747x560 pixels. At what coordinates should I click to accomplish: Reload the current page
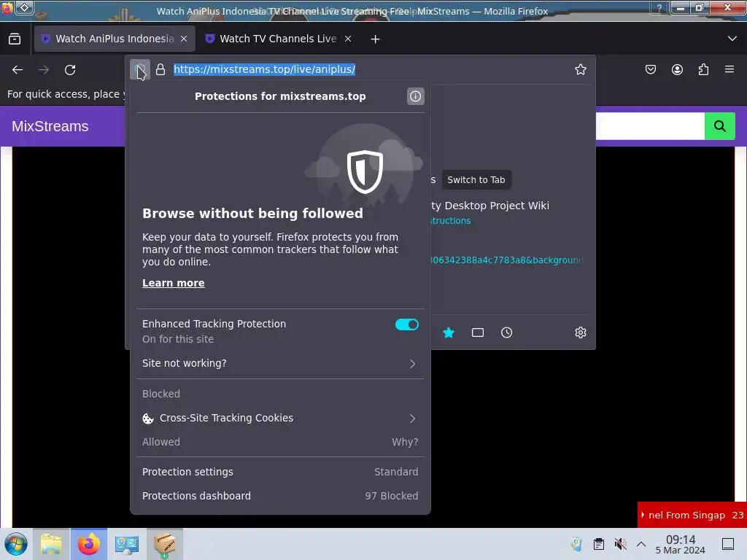[70, 70]
